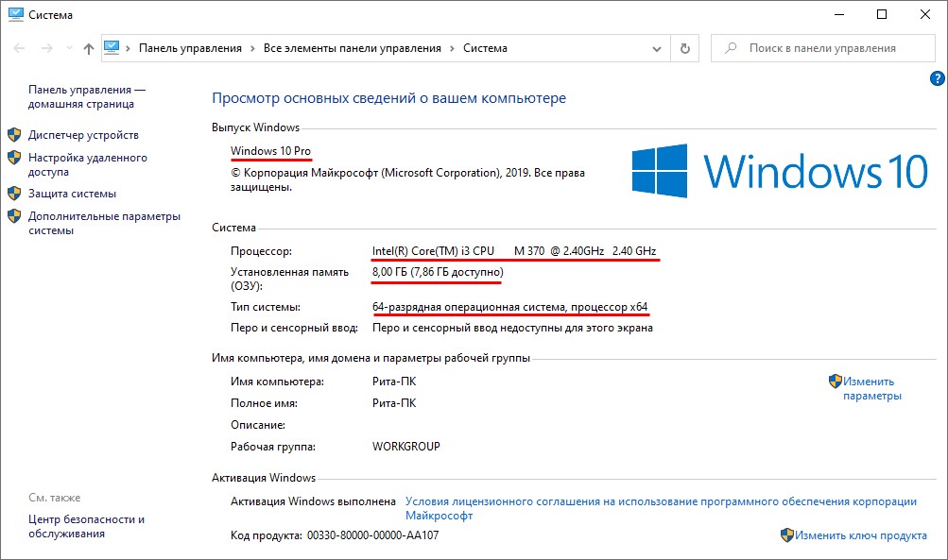Click the 'Рита-ПК' value next to 'Полное имя'
The height and width of the screenshot is (560, 948).
(393, 403)
